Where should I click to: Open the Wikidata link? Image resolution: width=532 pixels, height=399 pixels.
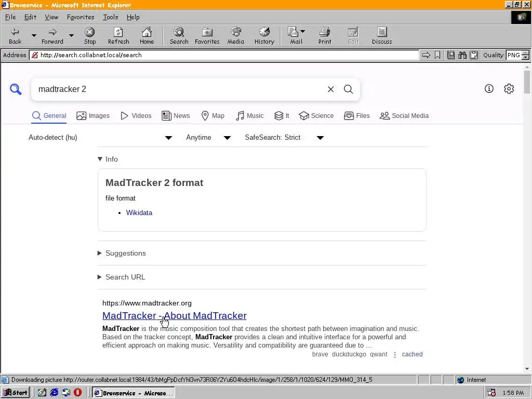pyautogui.click(x=139, y=212)
